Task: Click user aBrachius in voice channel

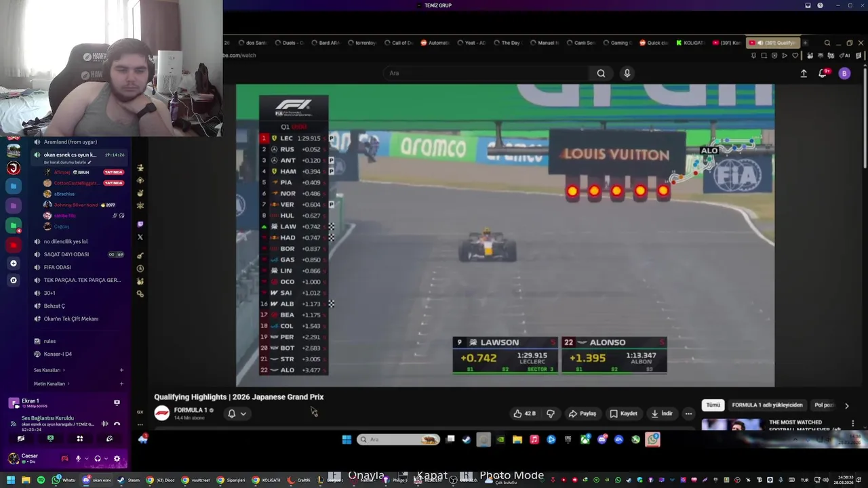Action: tap(64, 194)
